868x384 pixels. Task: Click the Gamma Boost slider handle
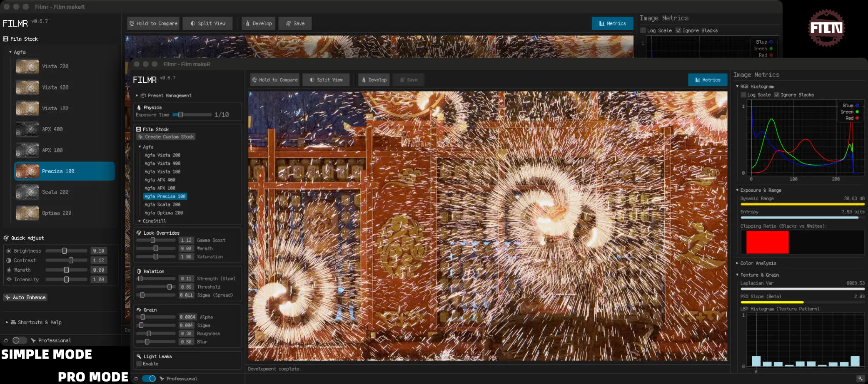[153, 240]
